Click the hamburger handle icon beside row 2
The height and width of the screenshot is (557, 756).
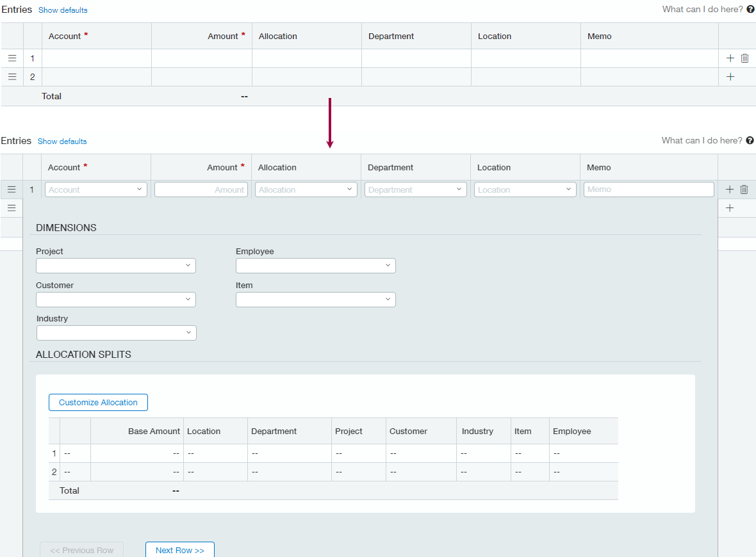point(12,76)
